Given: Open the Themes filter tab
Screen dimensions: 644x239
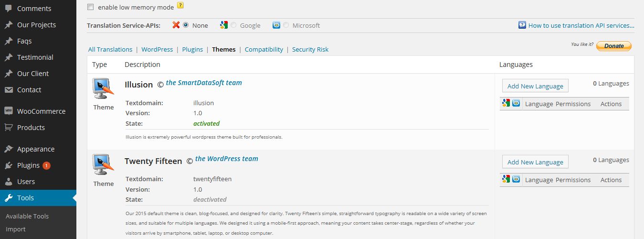Looking at the screenshot, I should 224,49.
